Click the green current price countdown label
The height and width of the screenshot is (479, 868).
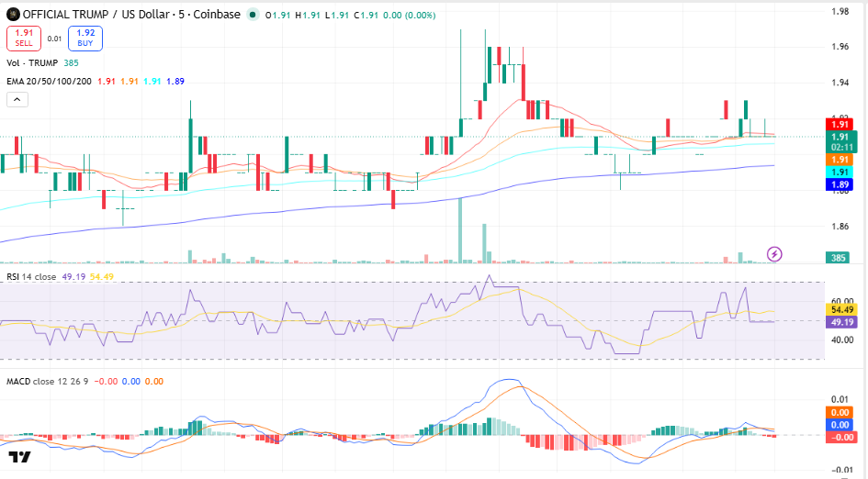[841, 142]
